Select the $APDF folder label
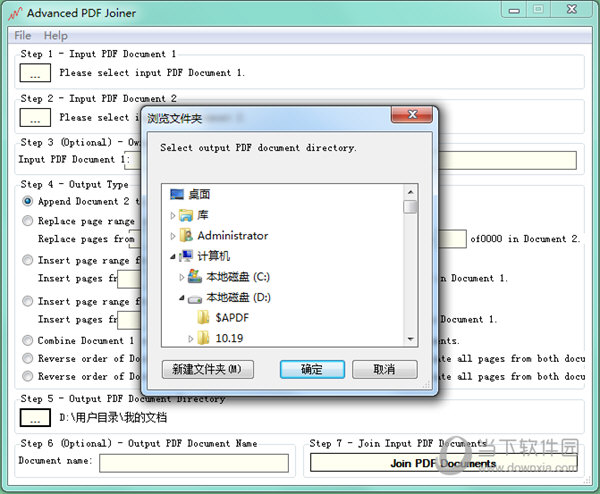The width and height of the screenshot is (600, 494). [x=232, y=318]
